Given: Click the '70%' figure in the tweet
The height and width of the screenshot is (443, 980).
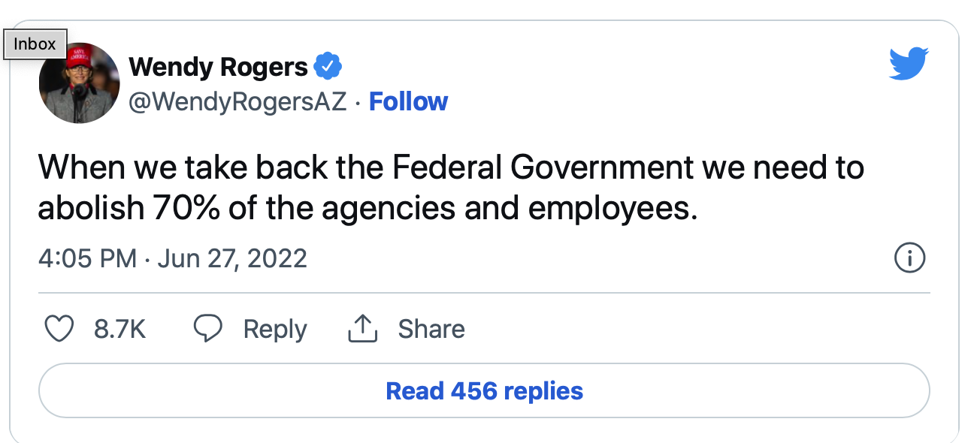Looking at the screenshot, I should pyautogui.click(x=186, y=208).
